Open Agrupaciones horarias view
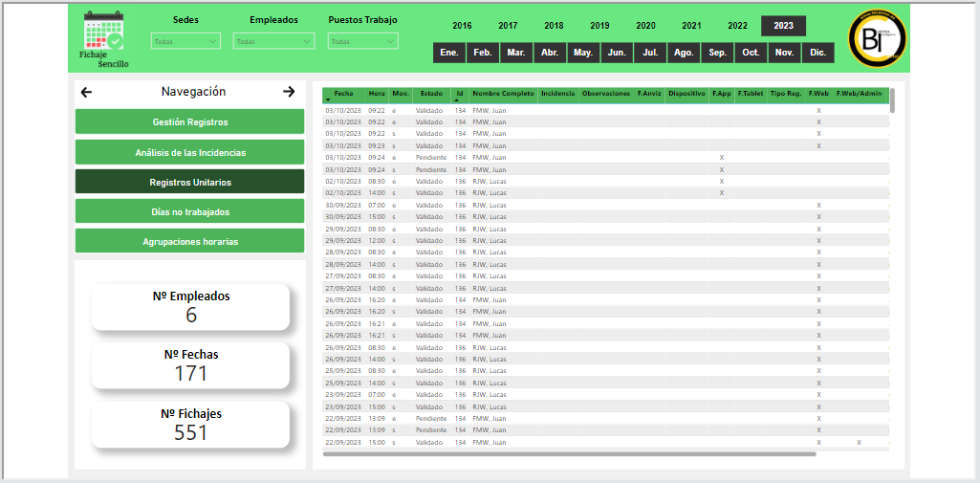 point(189,241)
